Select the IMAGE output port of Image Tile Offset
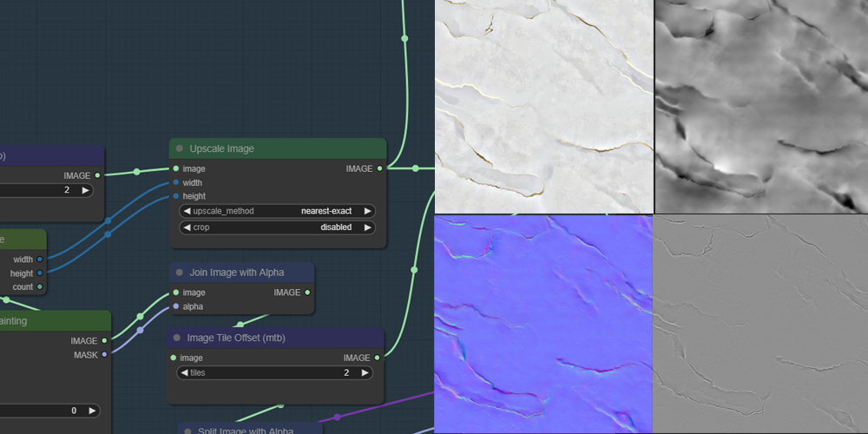Screen dimensions: 868x434 377,358
